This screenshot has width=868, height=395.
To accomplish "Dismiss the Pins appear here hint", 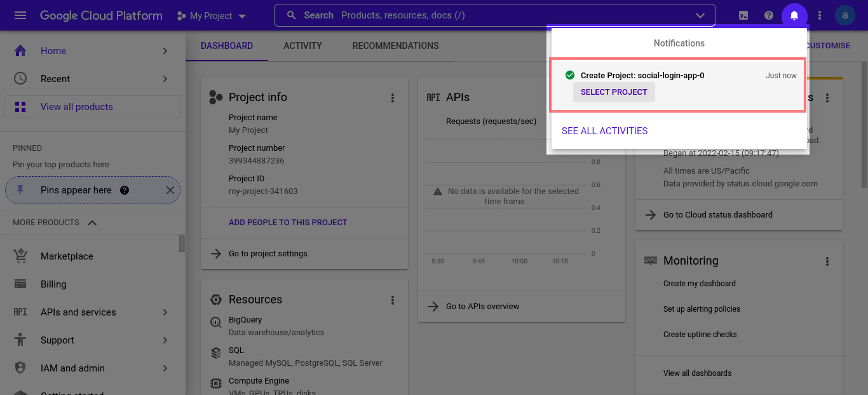I will pos(170,190).
